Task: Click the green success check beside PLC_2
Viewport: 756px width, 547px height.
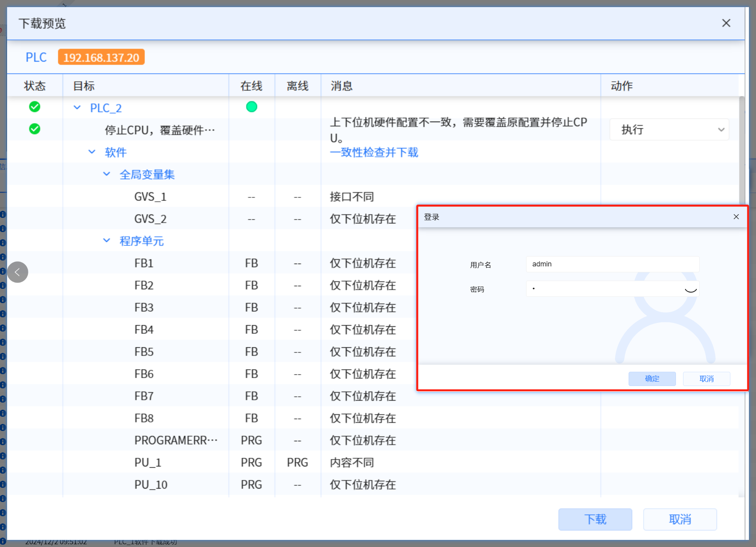Action: pos(34,107)
